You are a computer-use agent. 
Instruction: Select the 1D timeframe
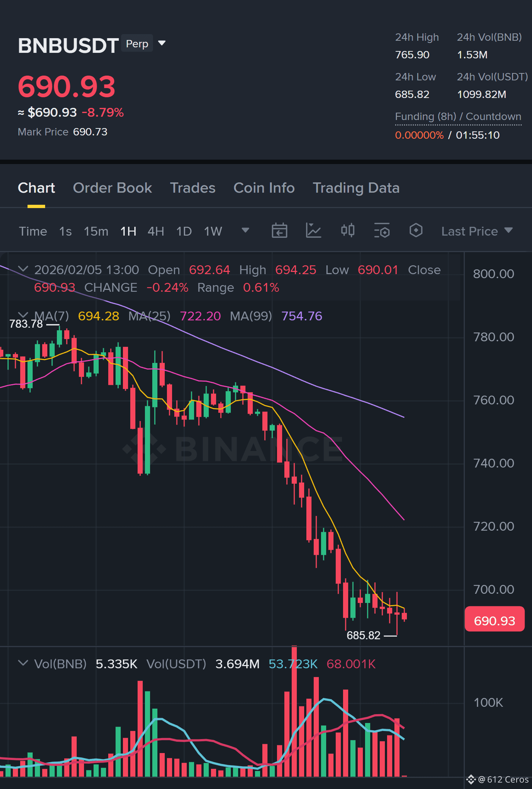[x=184, y=231]
